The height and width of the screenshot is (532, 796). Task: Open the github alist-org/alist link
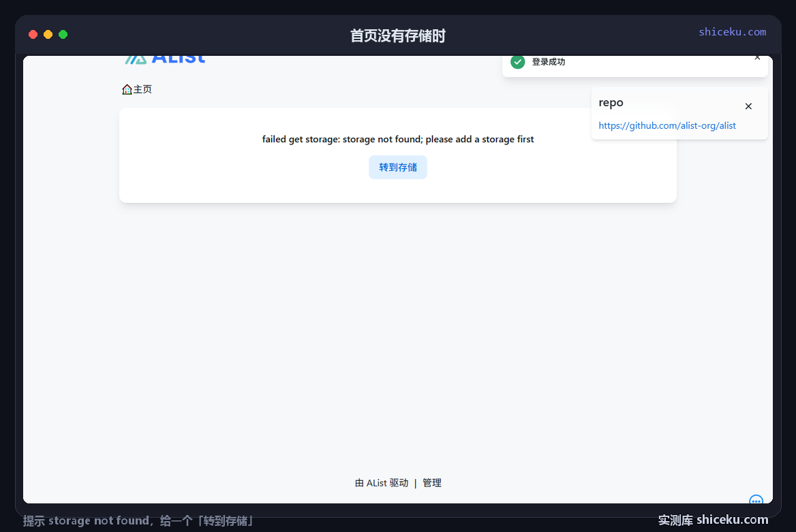667,125
